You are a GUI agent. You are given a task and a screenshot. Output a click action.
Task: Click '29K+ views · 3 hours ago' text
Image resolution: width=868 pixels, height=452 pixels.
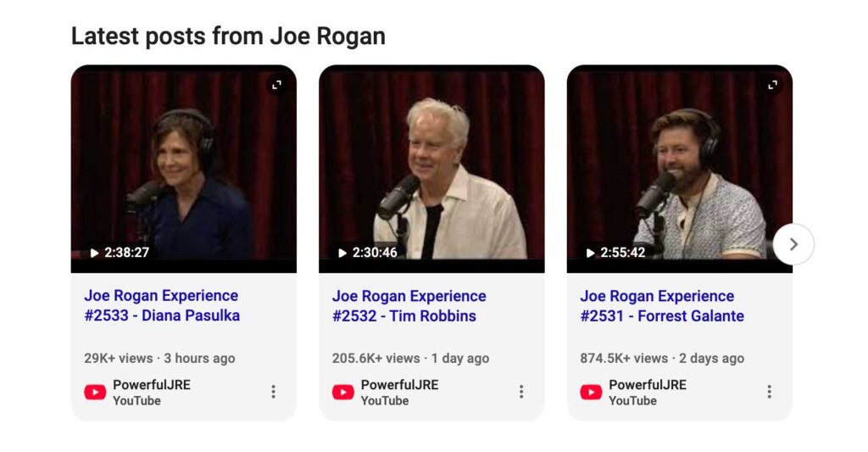159,359
